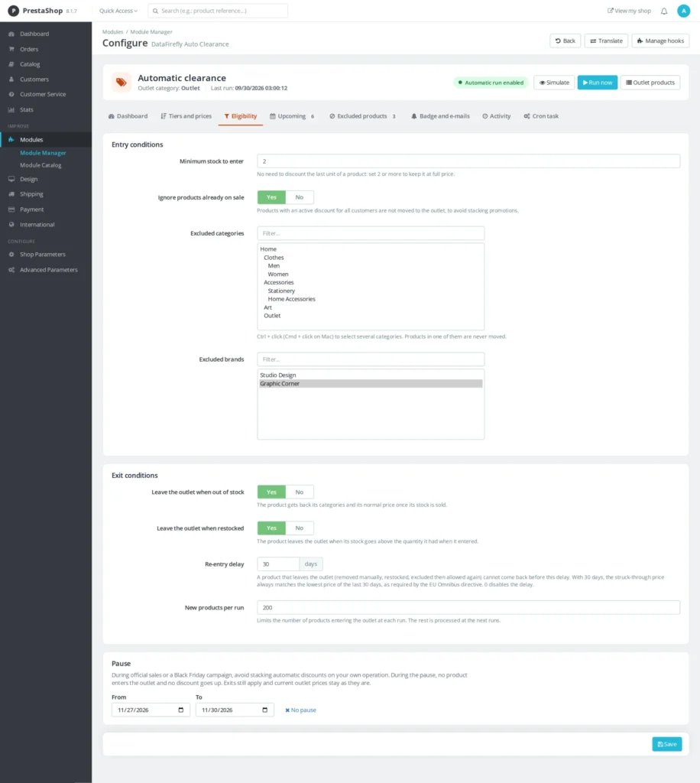Open the Excluded products tab

[x=363, y=116]
